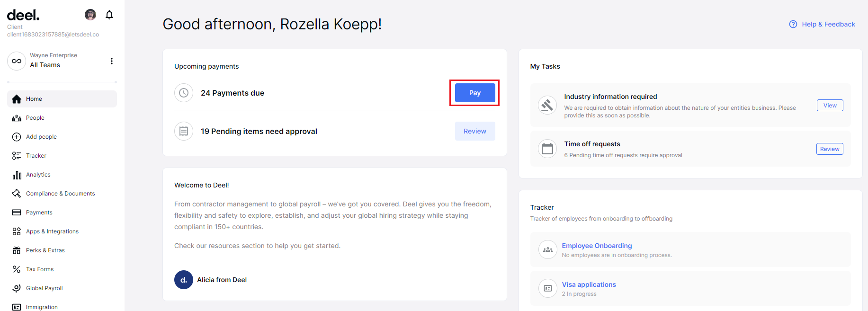The image size is (868, 311).
Task: Open Immigration menu item
Action: click(x=62, y=306)
